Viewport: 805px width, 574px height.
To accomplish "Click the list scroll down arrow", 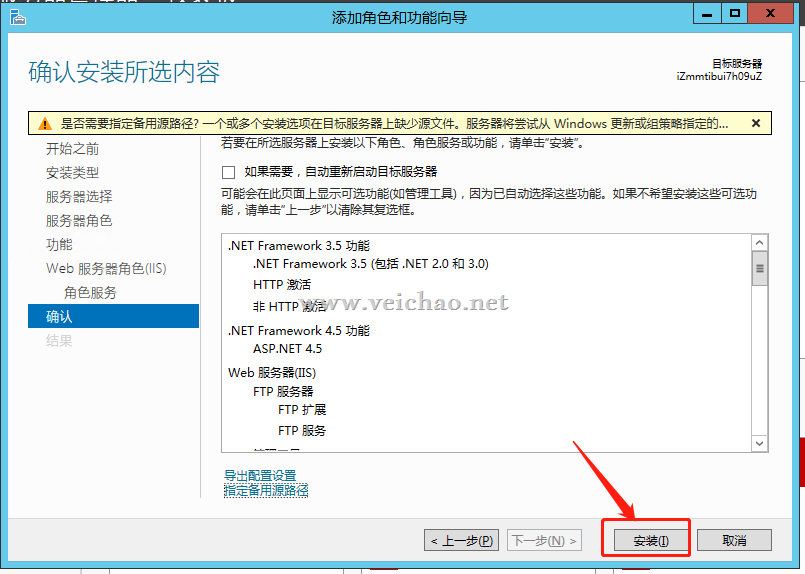I will coord(760,444).
